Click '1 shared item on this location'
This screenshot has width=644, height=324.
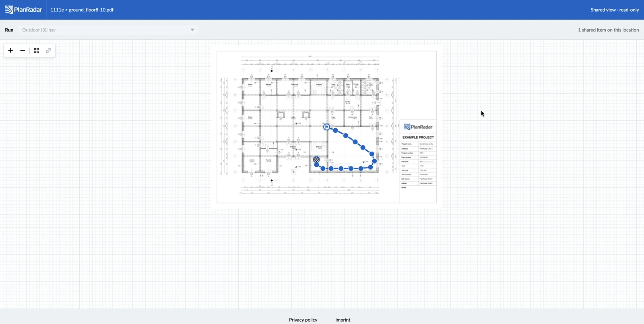click(x=608, y=30)
